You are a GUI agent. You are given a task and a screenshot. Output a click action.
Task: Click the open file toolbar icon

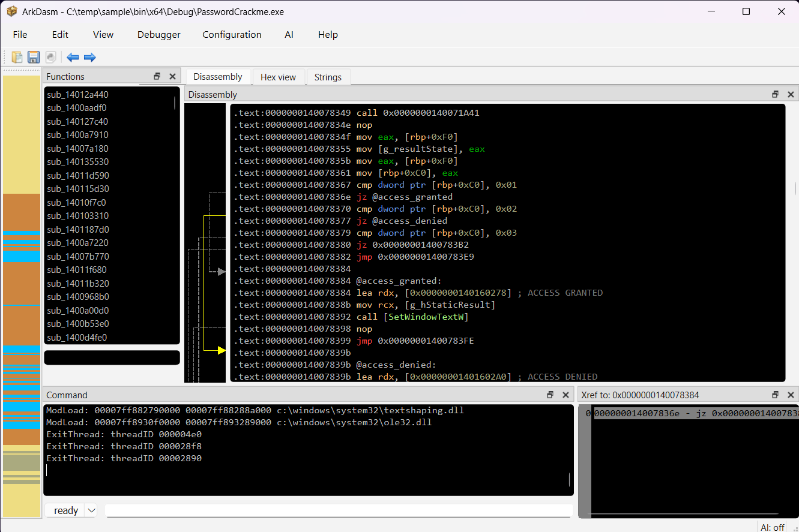[x=17, y=57]
